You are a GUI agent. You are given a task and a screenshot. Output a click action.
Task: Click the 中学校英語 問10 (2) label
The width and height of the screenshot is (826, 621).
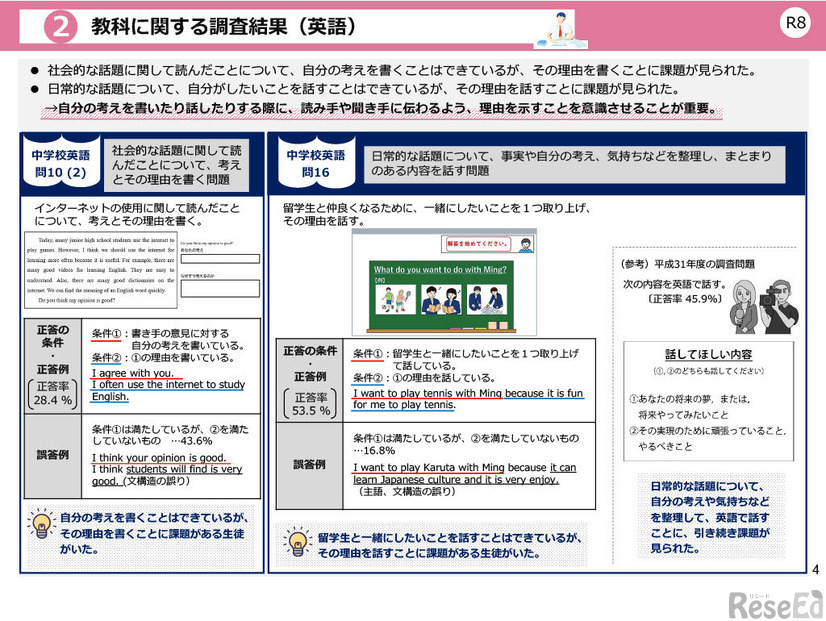61,164
